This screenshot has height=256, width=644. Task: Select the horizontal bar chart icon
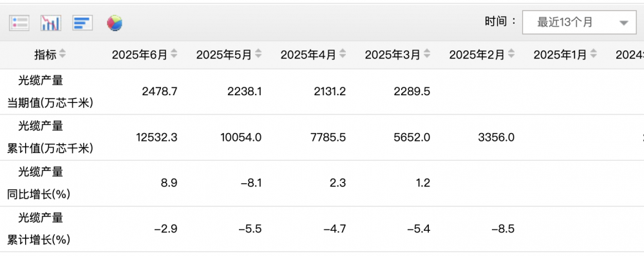(82, 23)
